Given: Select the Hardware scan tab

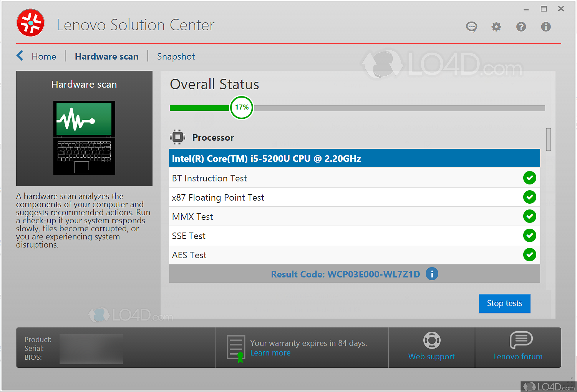Looking at the screenshot, I should point(106,56).
